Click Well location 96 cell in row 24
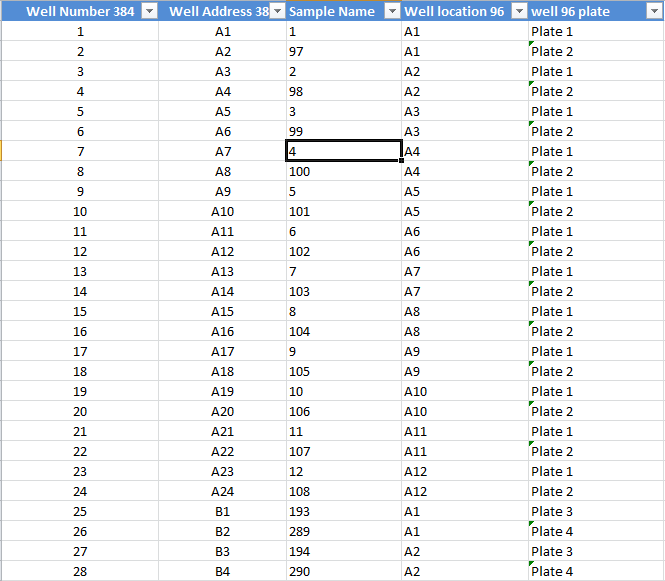Image resolution: width=665 pixels, height=581 pixels. (x=465, y=491)
